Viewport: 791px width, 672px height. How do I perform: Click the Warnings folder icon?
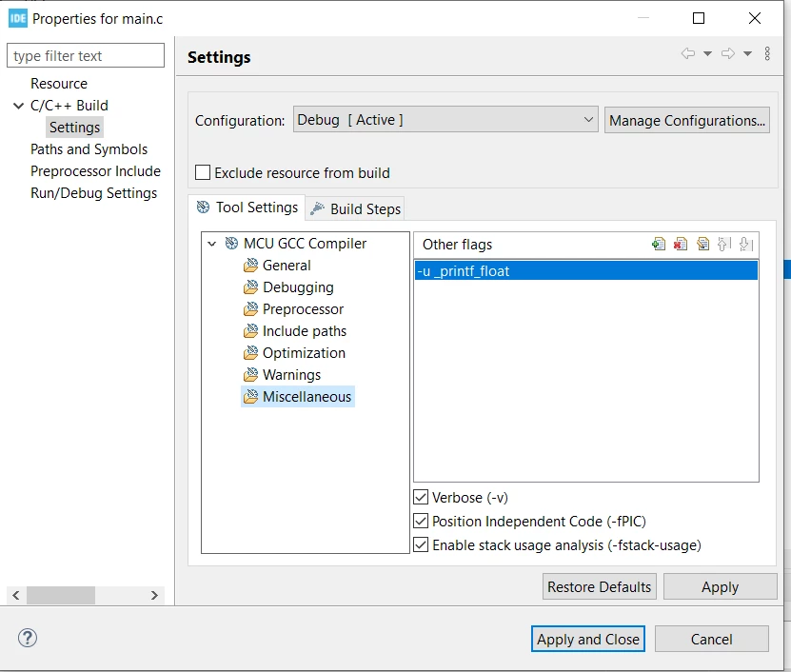(250, 375)
